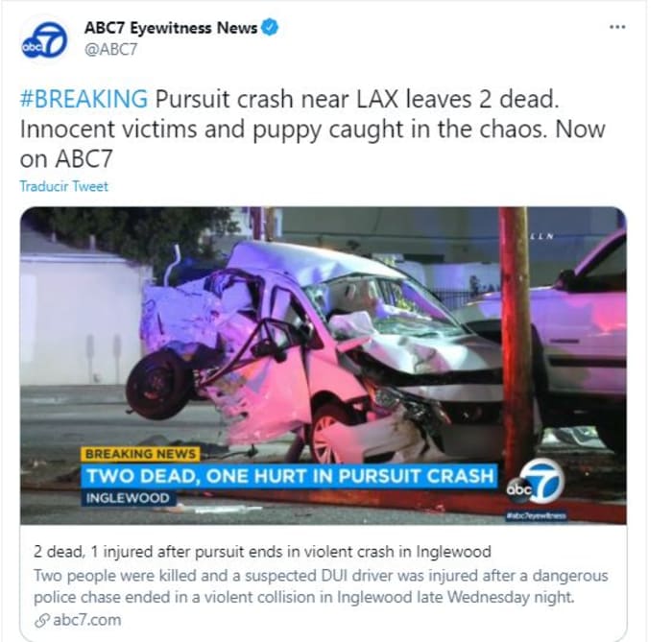
Task: Click the ABC7 Eyewitness News display name
Action: [171, 28]
